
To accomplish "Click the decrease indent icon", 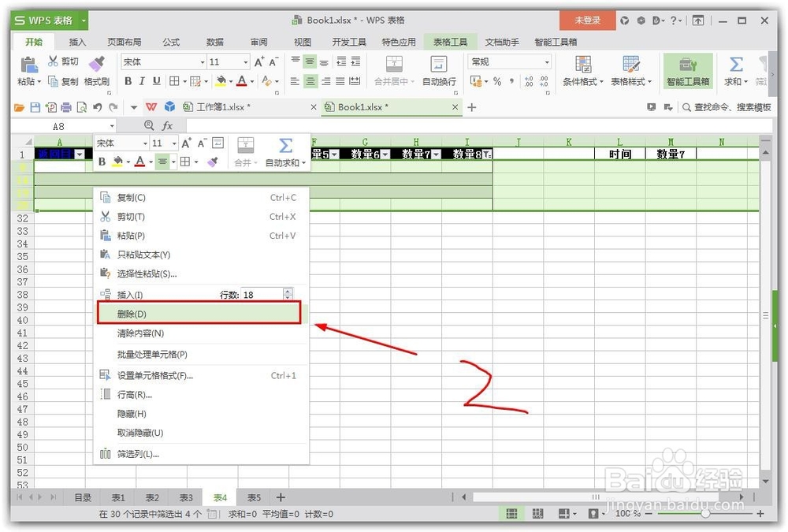I will tap(341, 61).
